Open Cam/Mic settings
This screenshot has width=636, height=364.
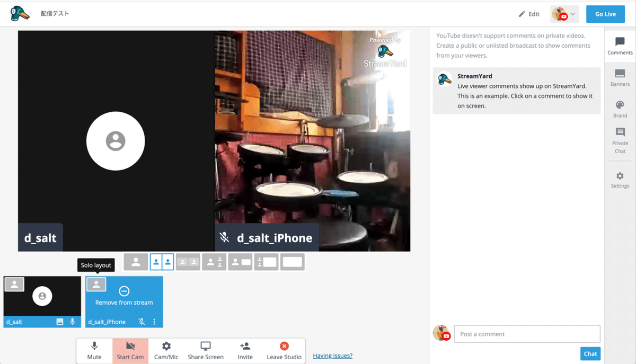click(x=166, y=351)
